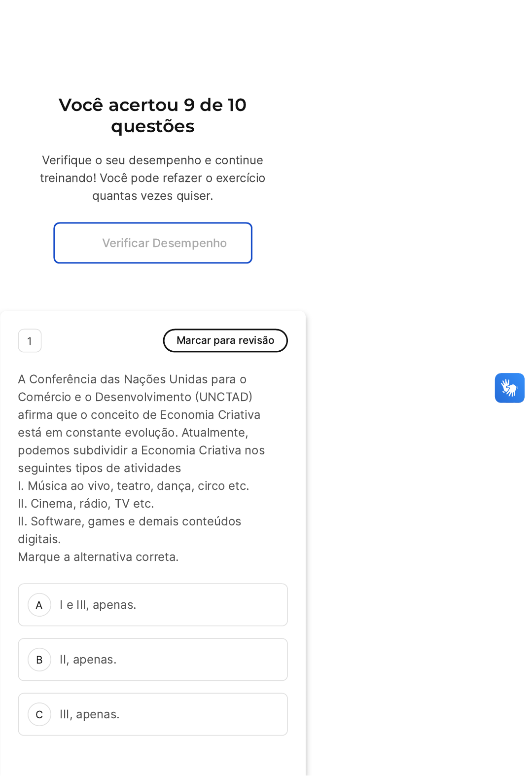Choose the circle labeled C

click(x=39, y=714)
